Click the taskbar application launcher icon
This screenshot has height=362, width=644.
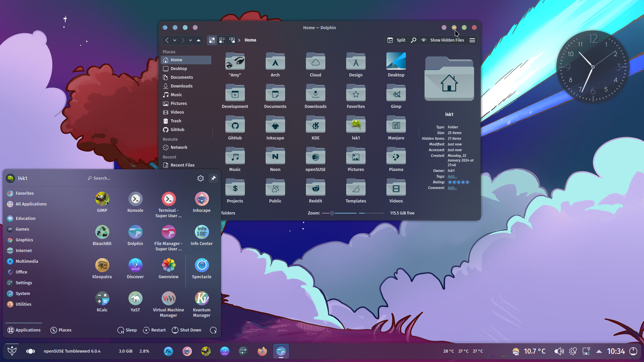click(12, 351)
